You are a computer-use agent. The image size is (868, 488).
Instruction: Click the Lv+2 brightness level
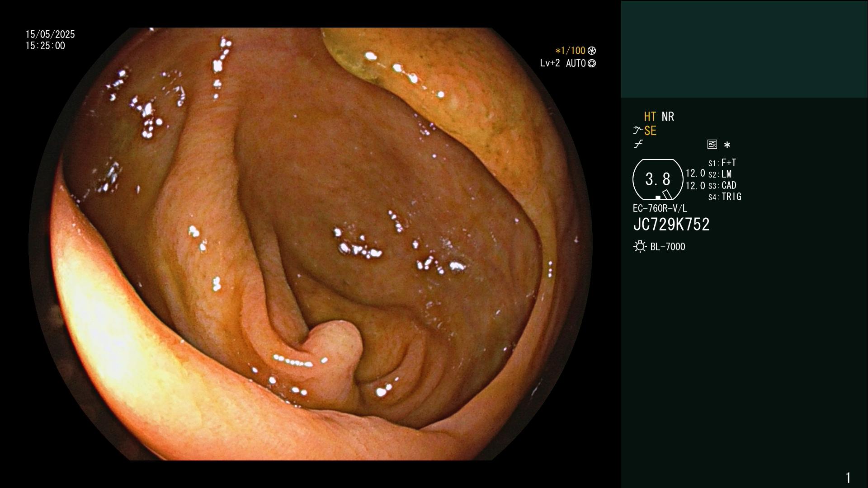(550, 63)
